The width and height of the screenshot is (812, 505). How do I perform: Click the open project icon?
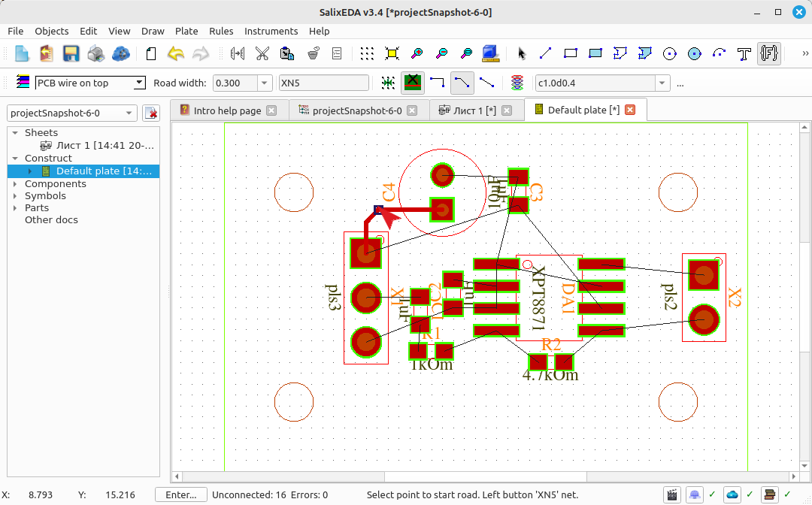click(x=47, y=53)
